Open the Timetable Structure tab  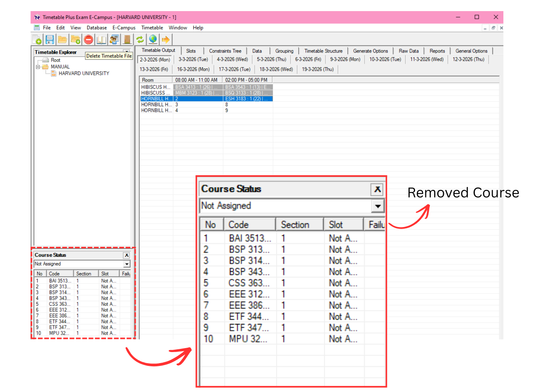tap(323, 51)
